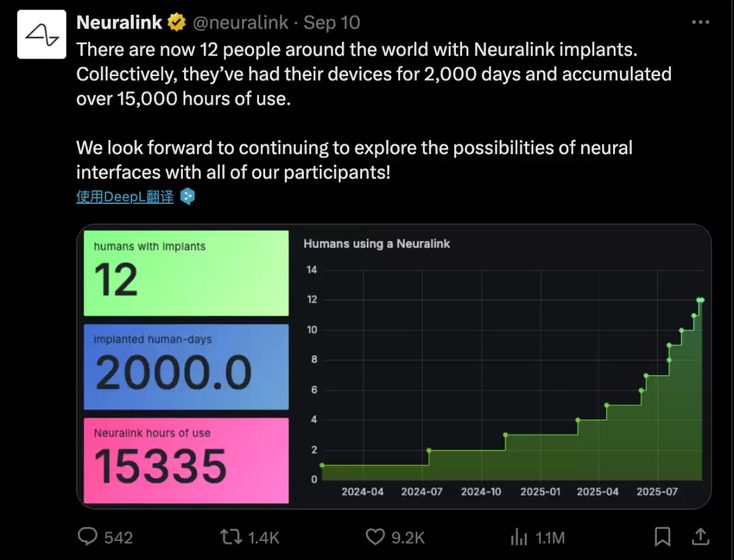This screenshot has height=560, width=734.
Task: Click the first data point at 1
Action: (x=321, y=466)
